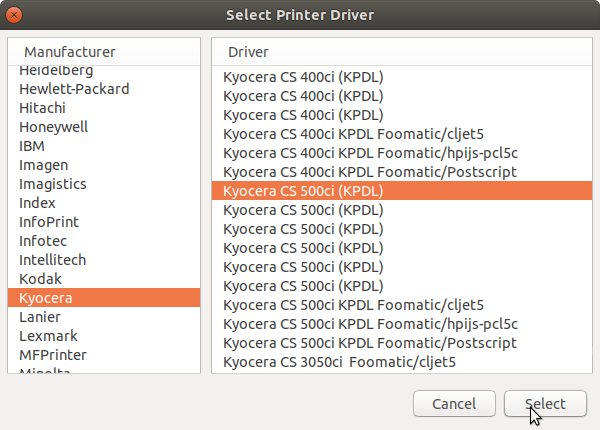This screenshot has width=600, height=430.
Task: Select InfoPrint in the manufacturer list
Action: tap(104, 222)
